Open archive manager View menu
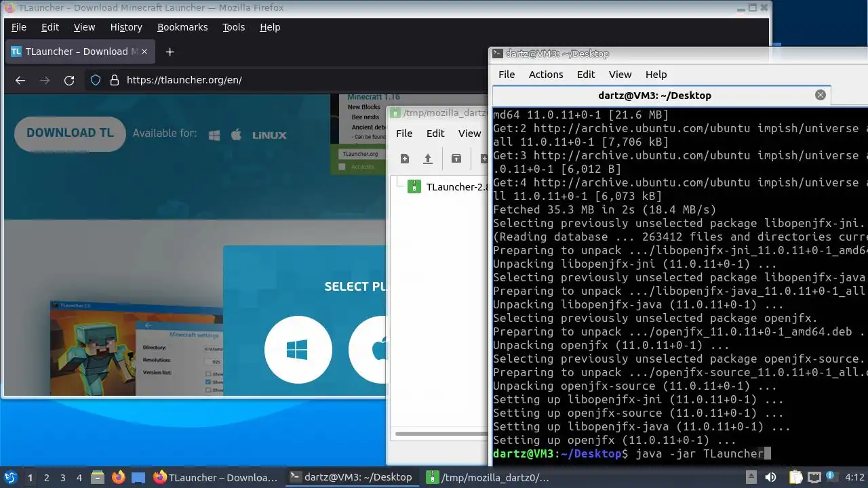Viewport: 868px width, 488px height. coord(469,134)
